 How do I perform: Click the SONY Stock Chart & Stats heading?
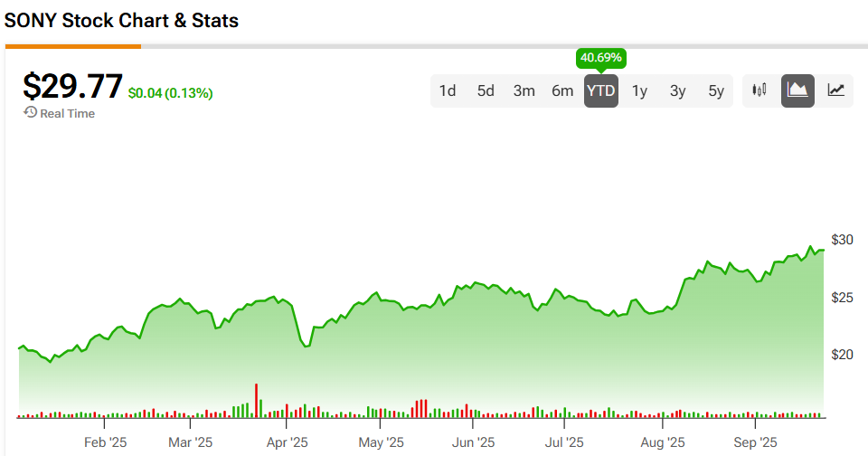tap(121, 21)
